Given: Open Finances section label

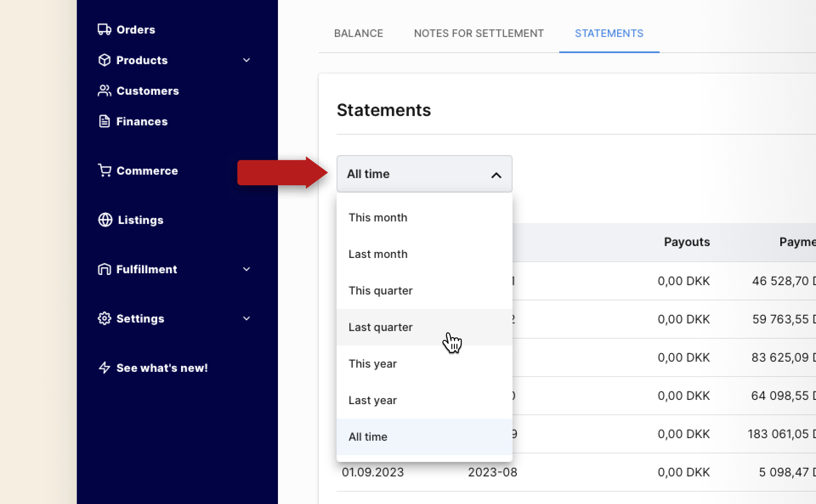Looking at the screenshot, I should (x=142, y=122).
